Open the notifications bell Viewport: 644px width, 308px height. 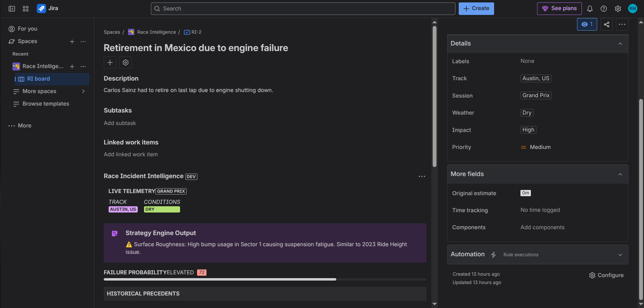(x=590, y=9)
